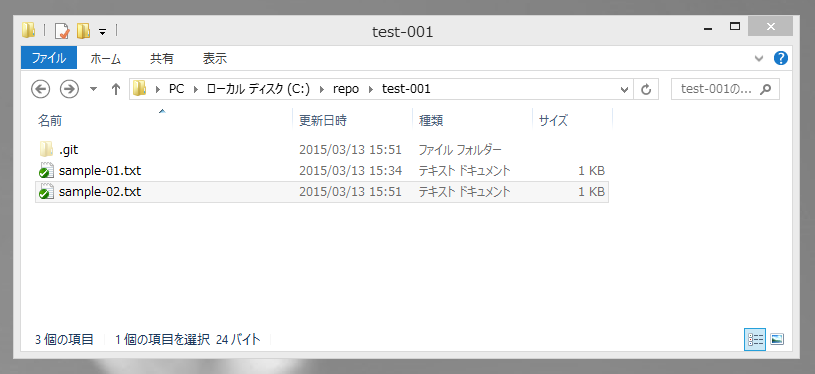Go forward with the Forward arrow button
The image size is (815, 374).
(x=69, y=89)
